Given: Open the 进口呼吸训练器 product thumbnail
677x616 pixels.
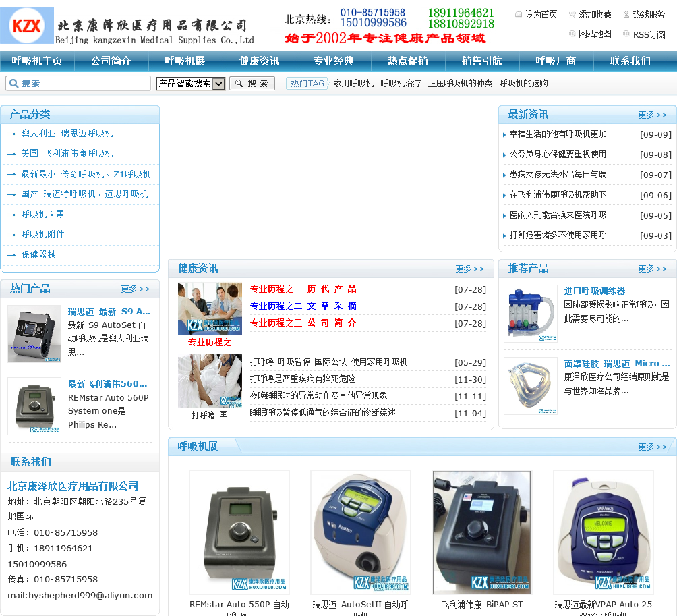Looking at the screenshot, I should tap(531, 314).
